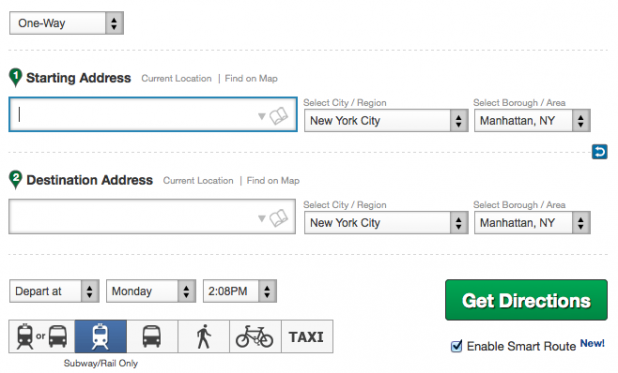Expand destination address suggestions triangle
Image resolution: width=618 pixels, height=373 pixels.
coord(262,218)
